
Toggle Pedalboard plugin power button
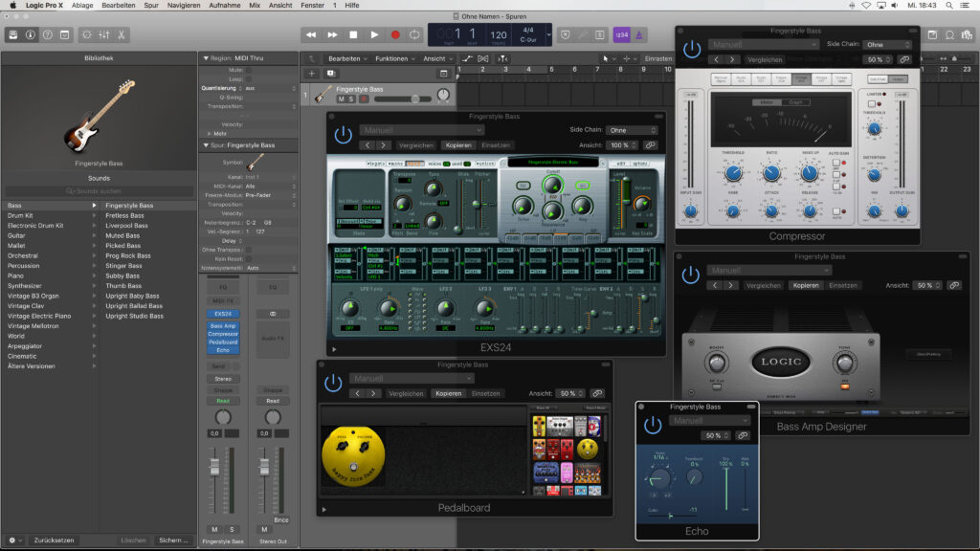[333, 383]
